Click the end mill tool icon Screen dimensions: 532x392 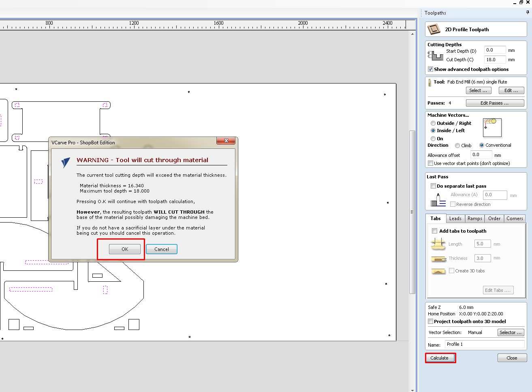pyautogui.click(x=430, y=83)
